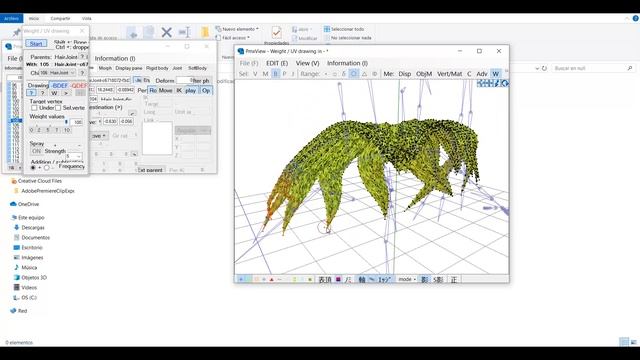Open the Vista tab in Explorer

click(87, 18)
